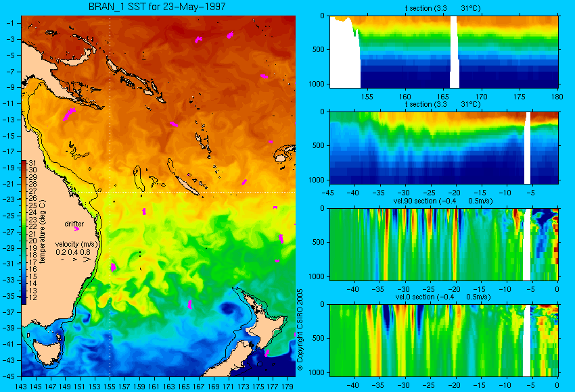
Task: Click the temperature section plot spanning longitudes 155–180
Action: coord(444,51)
